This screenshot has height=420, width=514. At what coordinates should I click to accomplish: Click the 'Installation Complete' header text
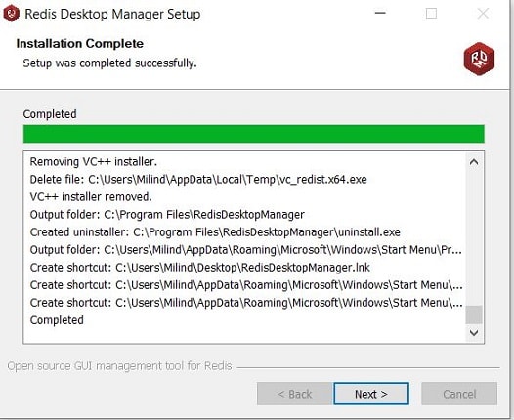[80, 44]
